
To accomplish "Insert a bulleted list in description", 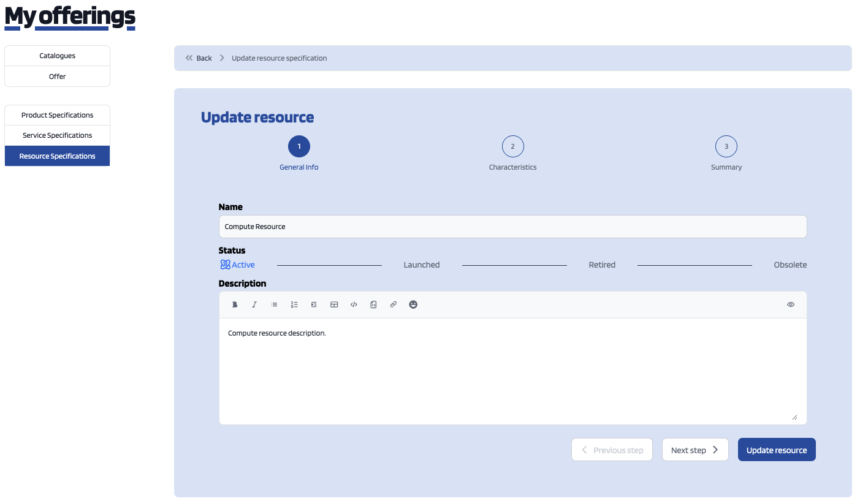I will pos(274,304).
